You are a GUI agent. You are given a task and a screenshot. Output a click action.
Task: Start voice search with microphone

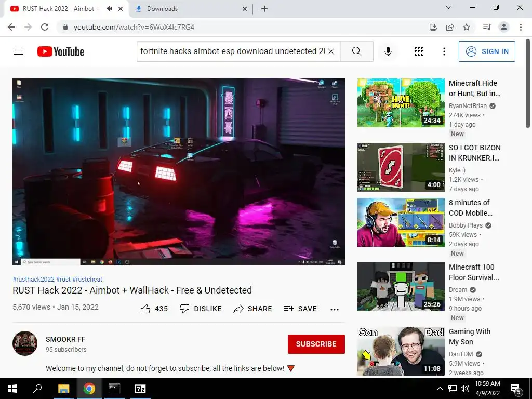[x=388, y=51]
